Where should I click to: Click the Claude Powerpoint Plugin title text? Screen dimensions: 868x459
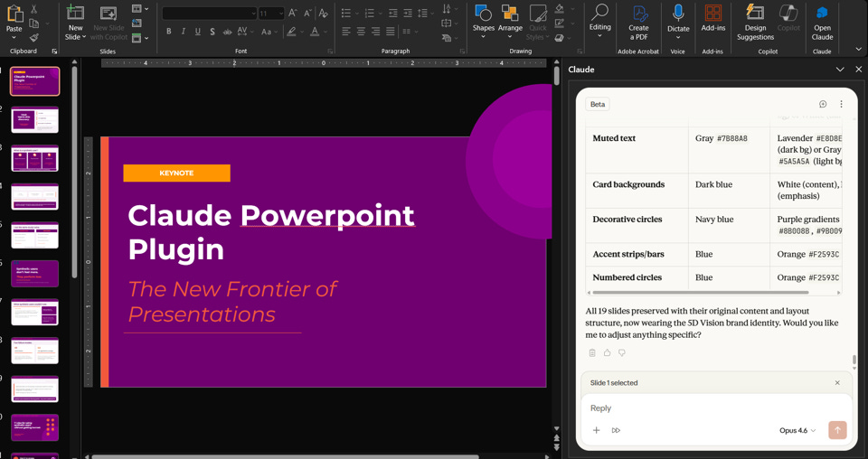[271, 232]
